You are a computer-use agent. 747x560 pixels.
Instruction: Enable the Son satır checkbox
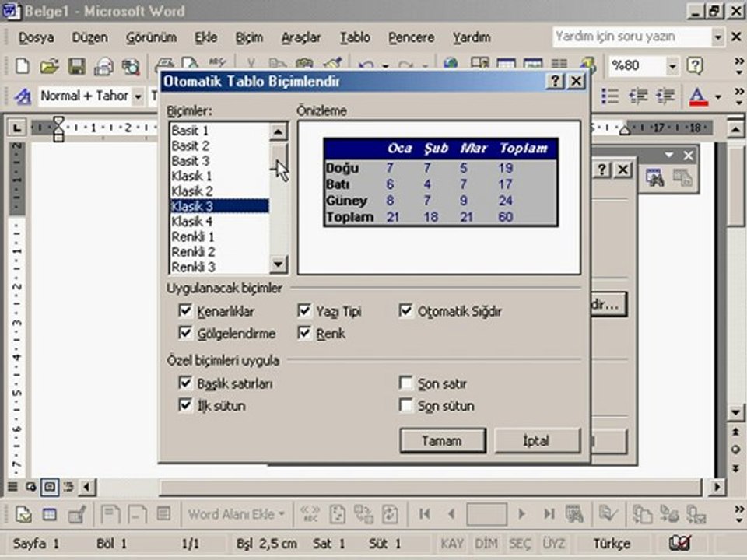pyautogui.click(x=405, y=383)
